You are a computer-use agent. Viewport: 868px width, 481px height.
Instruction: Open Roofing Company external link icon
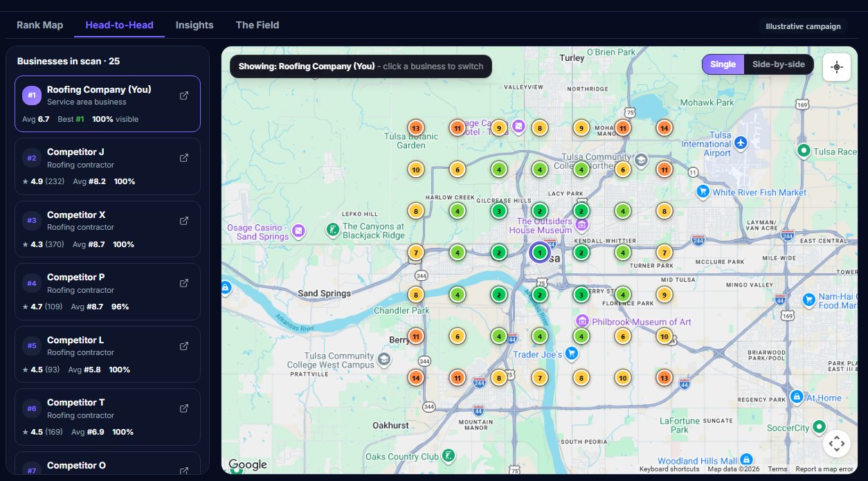[184, 96]
